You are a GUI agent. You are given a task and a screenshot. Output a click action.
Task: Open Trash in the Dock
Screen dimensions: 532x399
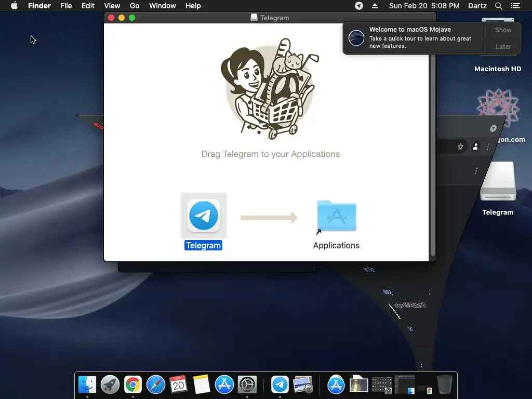click(445, 385)
